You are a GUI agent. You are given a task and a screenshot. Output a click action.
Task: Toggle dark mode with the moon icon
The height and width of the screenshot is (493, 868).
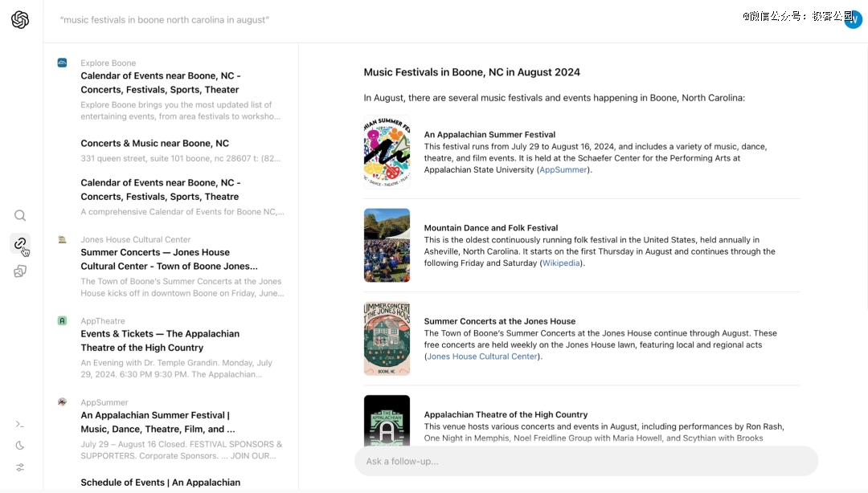pos(20,446)
